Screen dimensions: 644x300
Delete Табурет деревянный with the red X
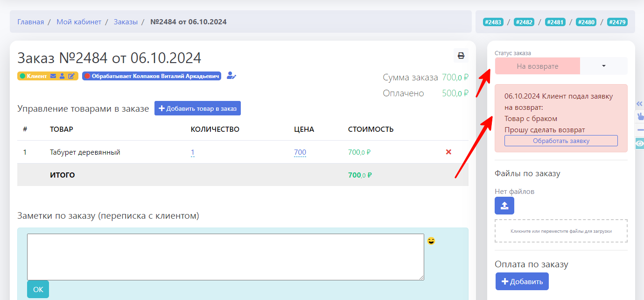click(x=448, y=152)
